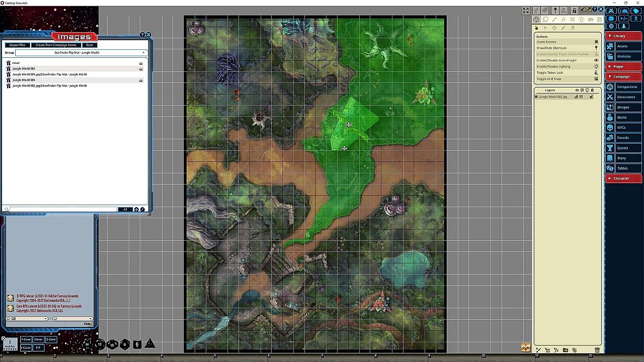Click Zoom Extents action
Viewport: 644px width, 362px height.
(x=568, y=42)
